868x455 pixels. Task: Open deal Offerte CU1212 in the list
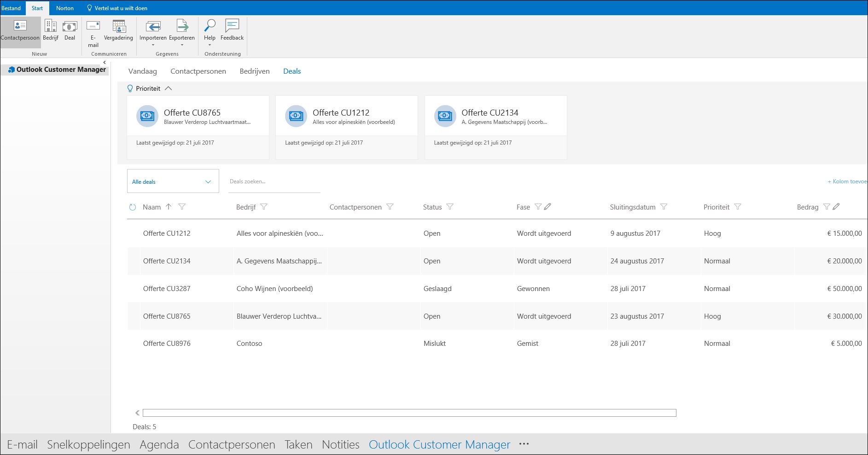(x=167, y=233)
